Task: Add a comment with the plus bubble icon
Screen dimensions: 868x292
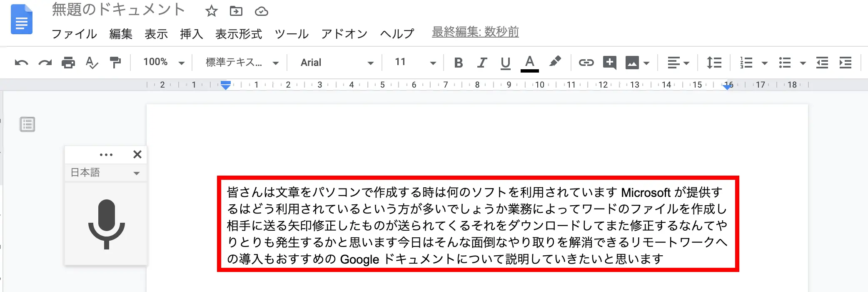Action: coord(609,63)
